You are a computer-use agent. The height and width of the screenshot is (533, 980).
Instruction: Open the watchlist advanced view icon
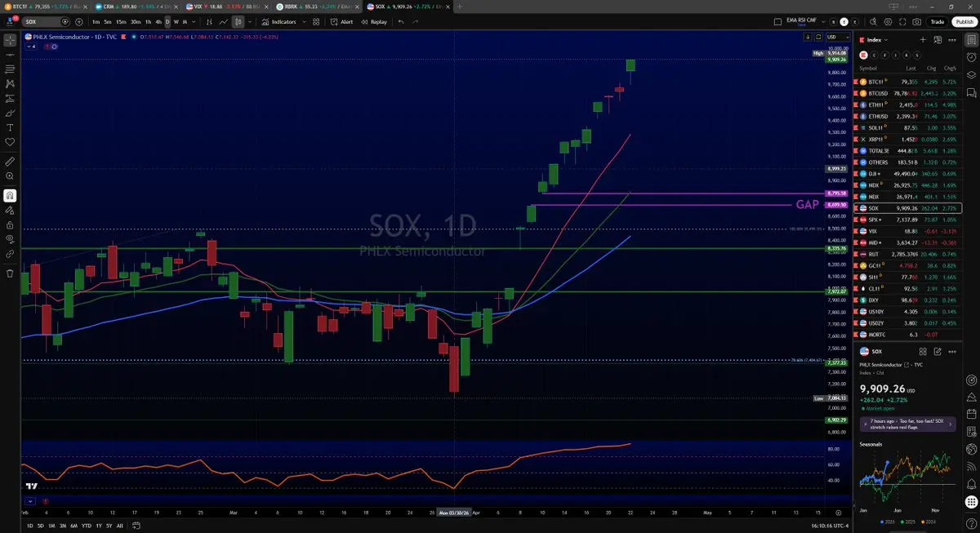point(938,39)
